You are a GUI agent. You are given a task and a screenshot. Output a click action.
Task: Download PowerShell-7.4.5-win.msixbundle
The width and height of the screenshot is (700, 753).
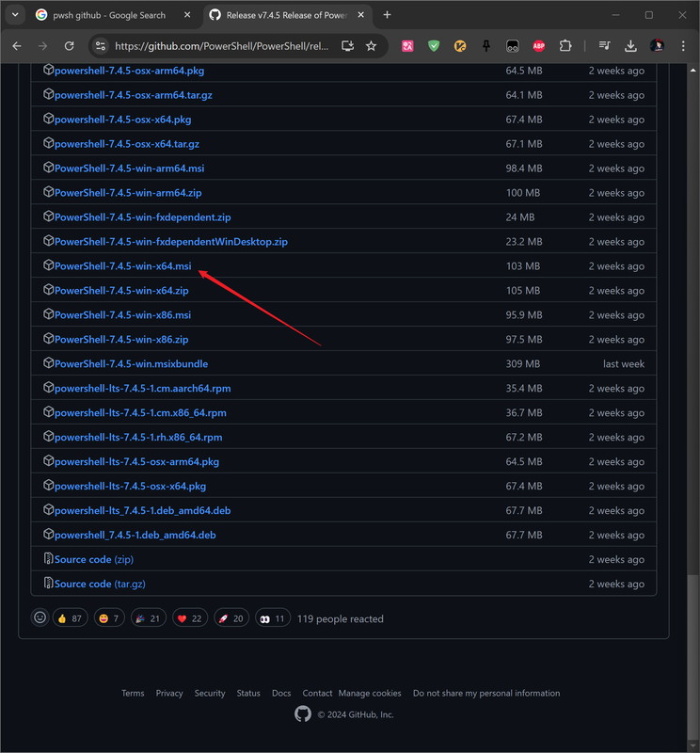click(131, 364)
